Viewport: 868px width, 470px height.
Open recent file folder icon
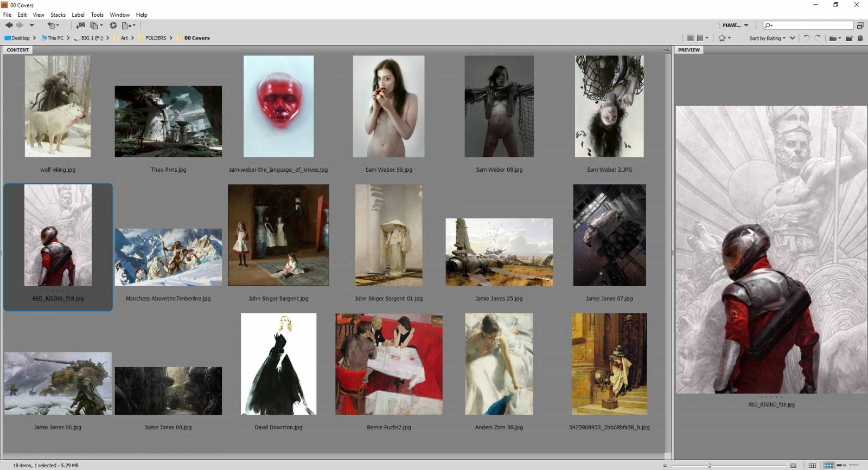[x=835, y=38]
